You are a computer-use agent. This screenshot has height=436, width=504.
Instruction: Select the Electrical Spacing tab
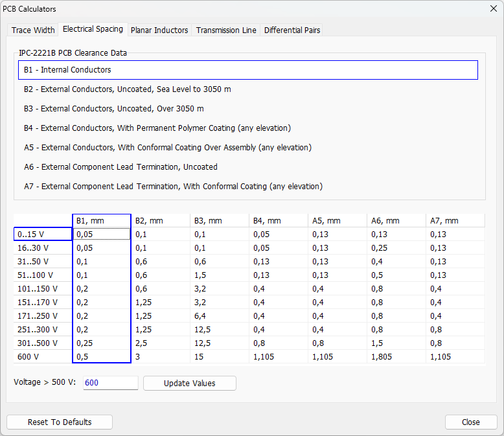pos(93,29)
